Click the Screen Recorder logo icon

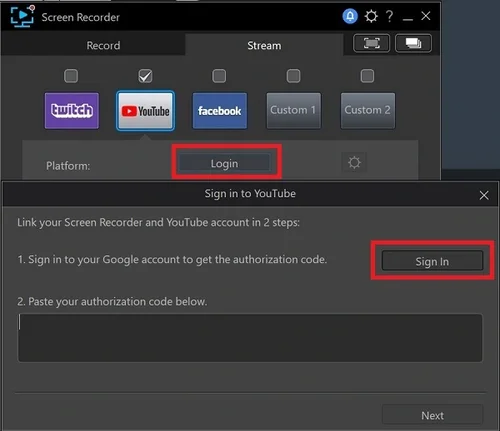[x=22, y=16]
